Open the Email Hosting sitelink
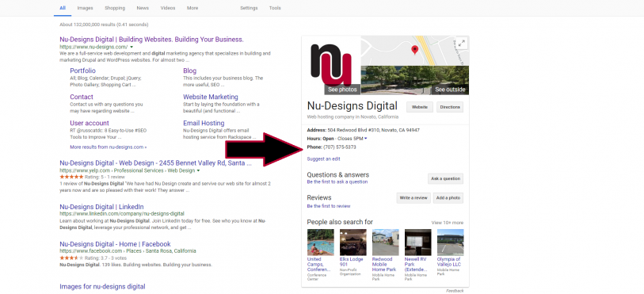Screen dimensions: 644x294 tap(204, 123)
